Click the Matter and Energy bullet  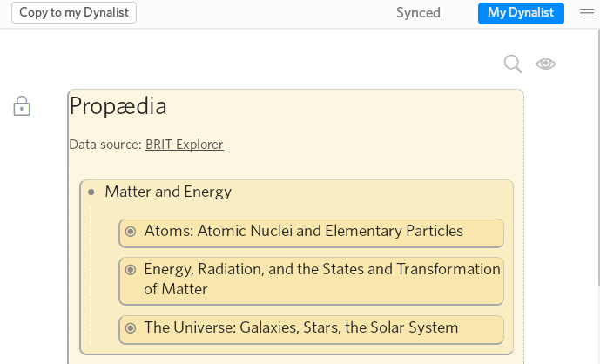[x=91, y=192]
